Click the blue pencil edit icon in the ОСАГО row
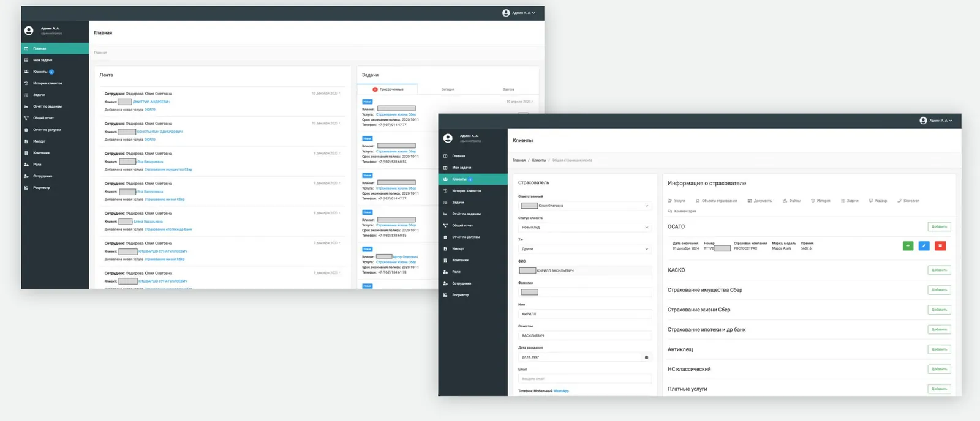The height and width of the screenshot is (421, 980). pos(924,246)
